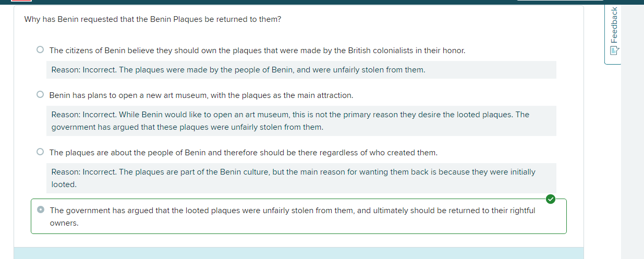Screen dimensions: 644x259
Task: Click the reason saying the plaques are part of Benin culture
Action: (x=293, y=178)
